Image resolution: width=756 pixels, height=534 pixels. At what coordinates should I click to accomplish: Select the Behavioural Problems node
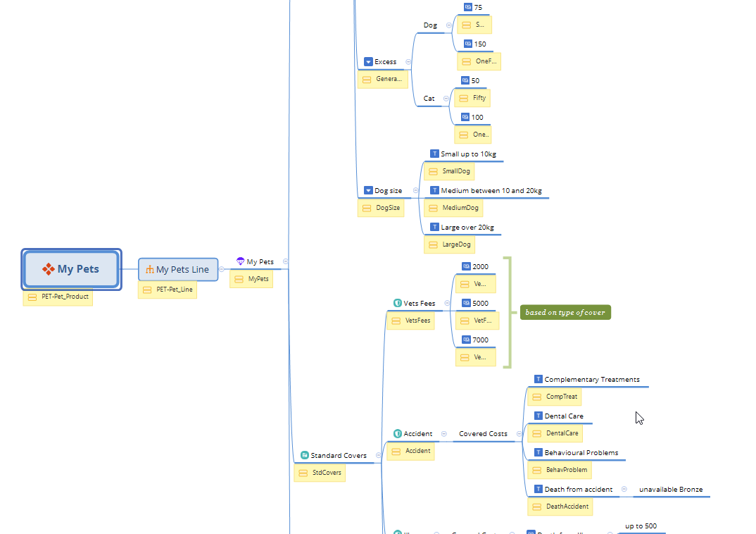click(x=581, y=453)
